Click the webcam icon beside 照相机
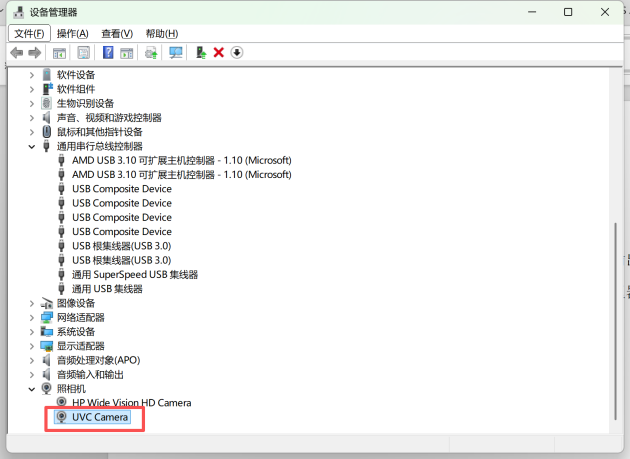The height and width of the screenshot is (459, 630). click(47, 389)
